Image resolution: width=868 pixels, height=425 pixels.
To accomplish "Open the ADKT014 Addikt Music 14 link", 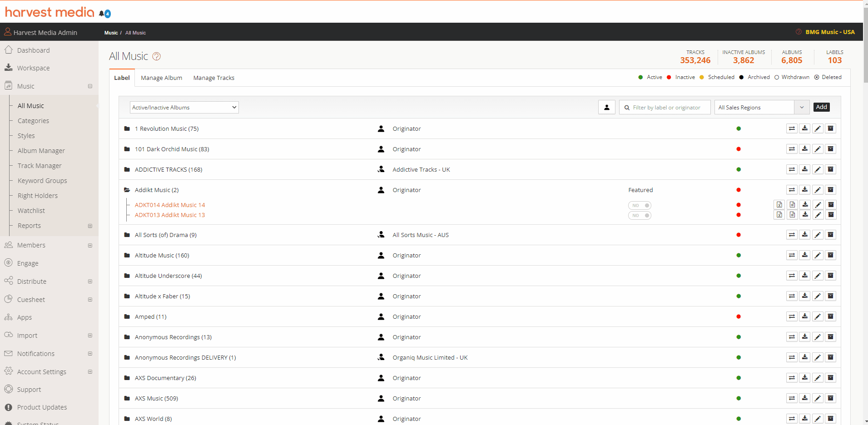I will pos(170,205).
